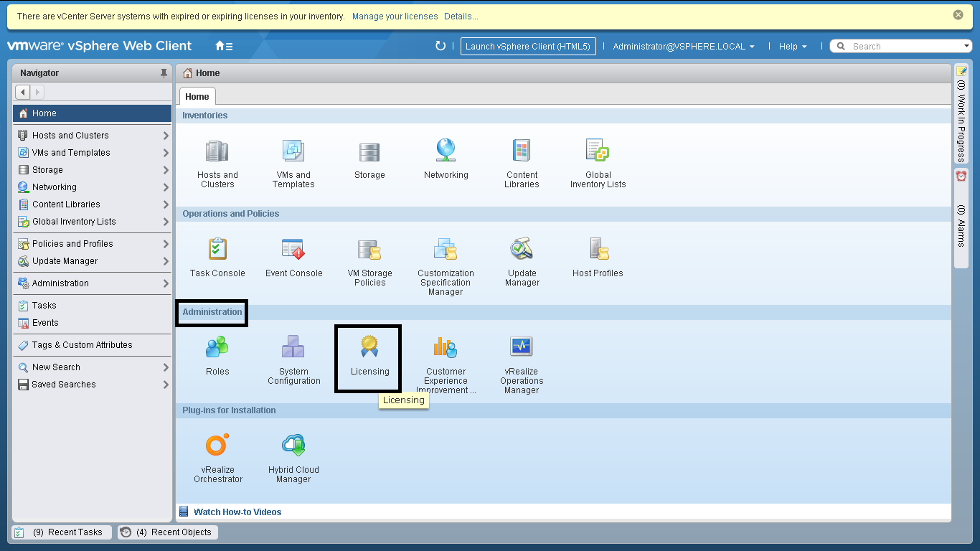Viewport: 980px width, 551px height.
Task: Select Tags & Custom Attributes in Navigator
Action: tap(82, 345)
